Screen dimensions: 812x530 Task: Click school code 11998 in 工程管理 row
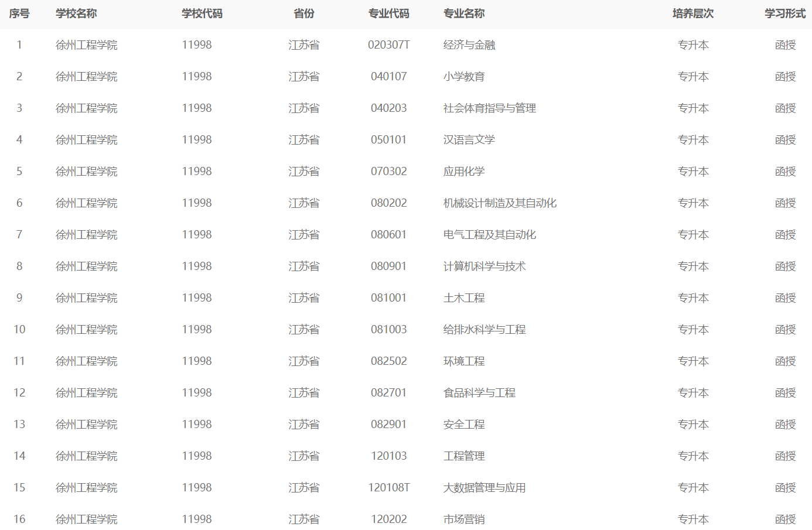click(x=197, y=456)
